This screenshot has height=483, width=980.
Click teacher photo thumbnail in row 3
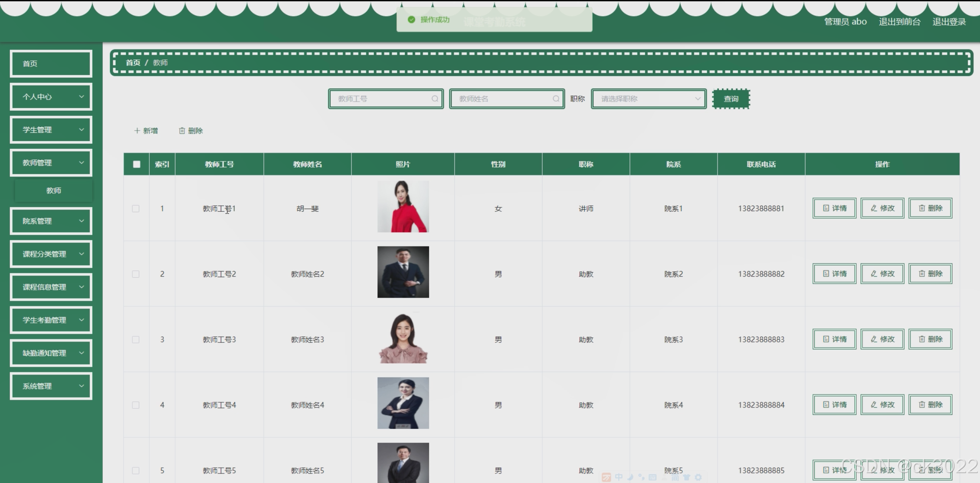[403, 338]
